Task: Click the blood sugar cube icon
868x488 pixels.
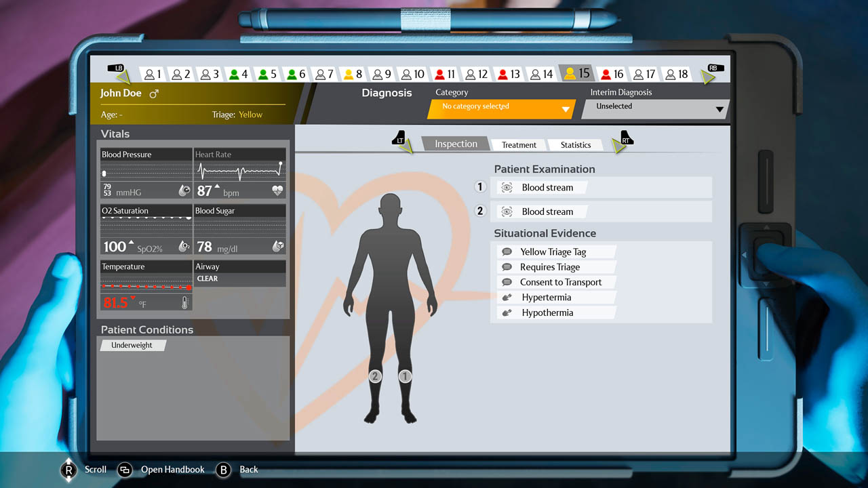Action: (278, 247)
